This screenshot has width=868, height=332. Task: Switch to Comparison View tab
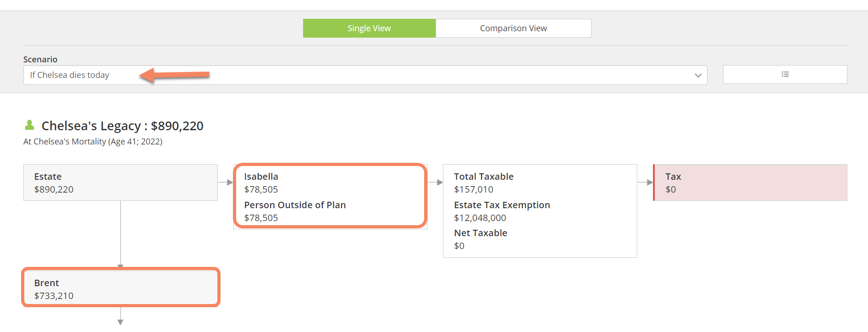pos(513,28)
